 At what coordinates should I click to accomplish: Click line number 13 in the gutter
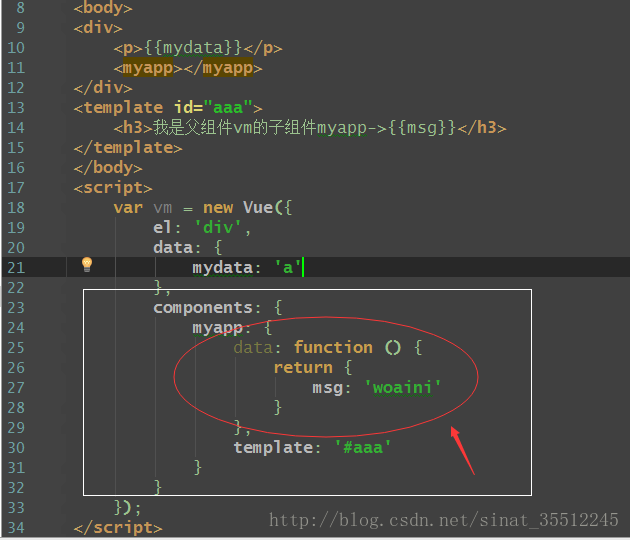point(16,108)
